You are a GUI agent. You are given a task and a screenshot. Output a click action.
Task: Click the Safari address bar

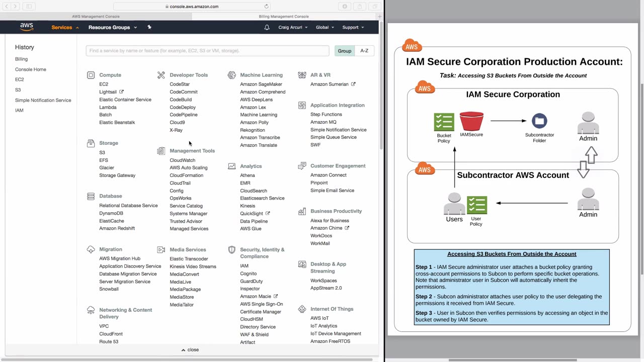[x=192, y=7]
